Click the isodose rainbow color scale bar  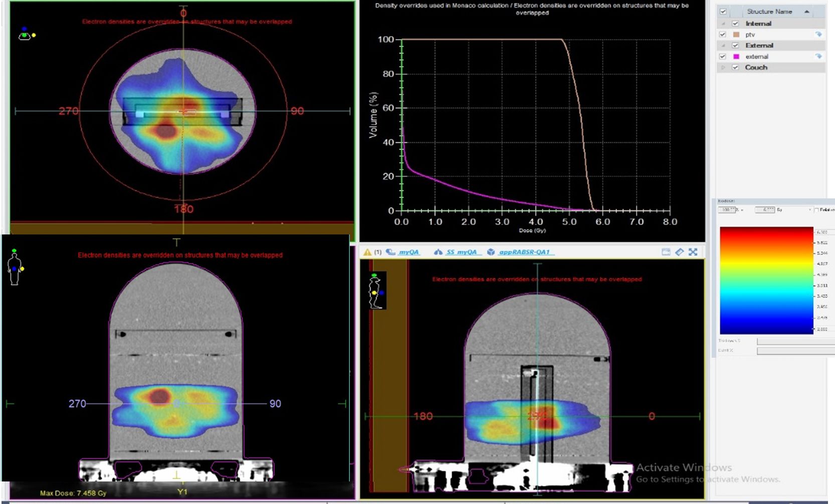pyautogui.click(x=766, y=281)
